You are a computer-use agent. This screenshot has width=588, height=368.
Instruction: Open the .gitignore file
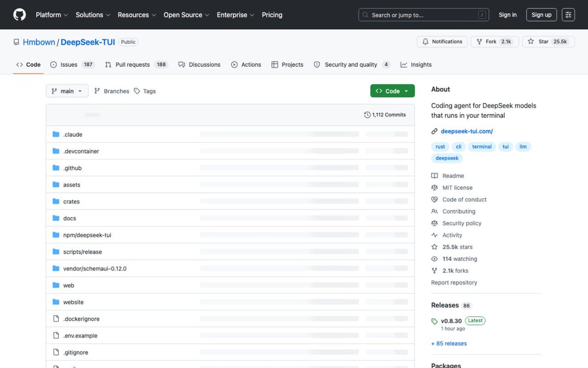click(x=75, y=352)
